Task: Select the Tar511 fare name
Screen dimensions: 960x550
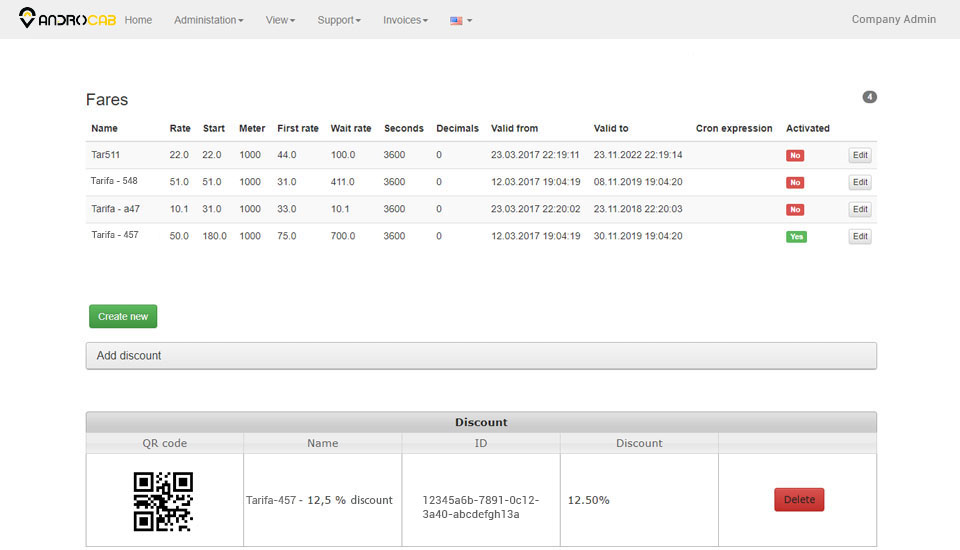Action: click(105, 154)
